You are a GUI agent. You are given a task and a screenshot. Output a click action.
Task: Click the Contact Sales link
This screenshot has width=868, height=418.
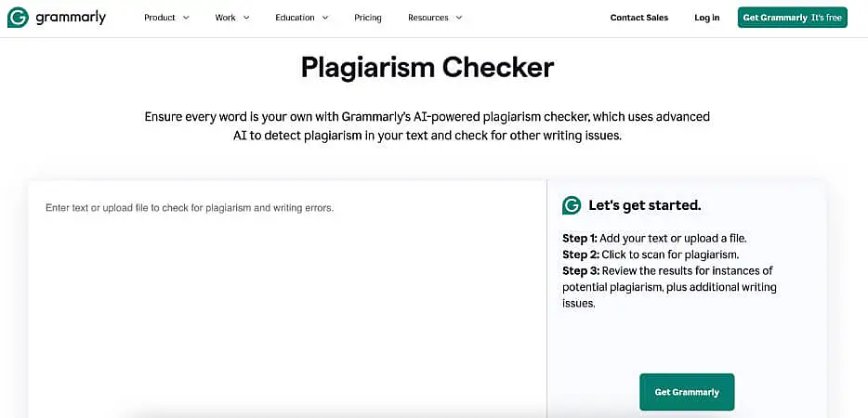[638, 18]
